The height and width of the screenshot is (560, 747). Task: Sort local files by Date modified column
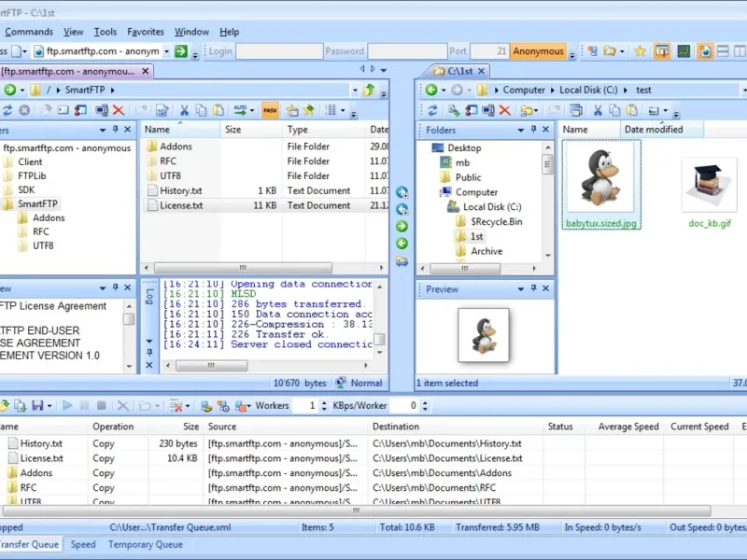(x=661, y=130)
